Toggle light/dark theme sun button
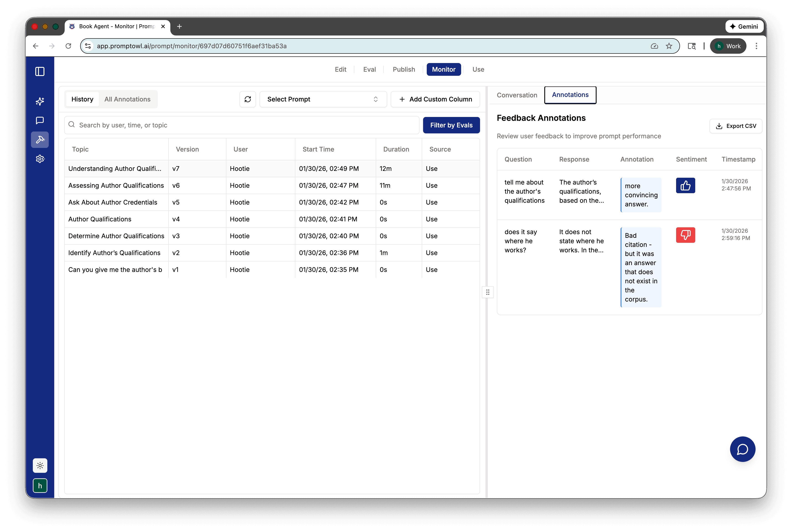792x532 pixels. tap(40, 466)
